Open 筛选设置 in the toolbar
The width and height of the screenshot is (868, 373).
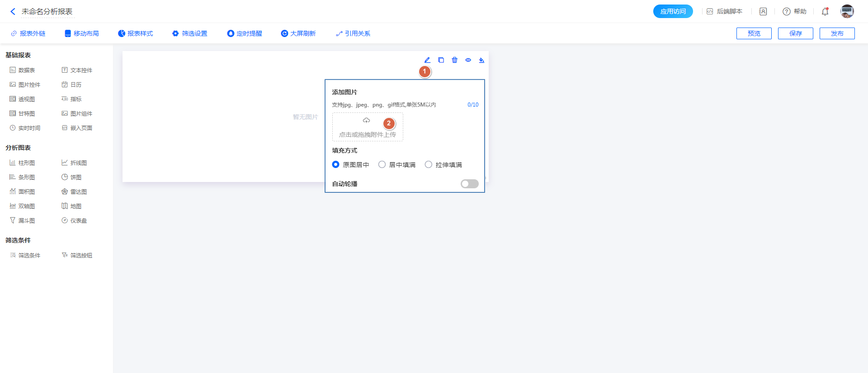[190, 33]
